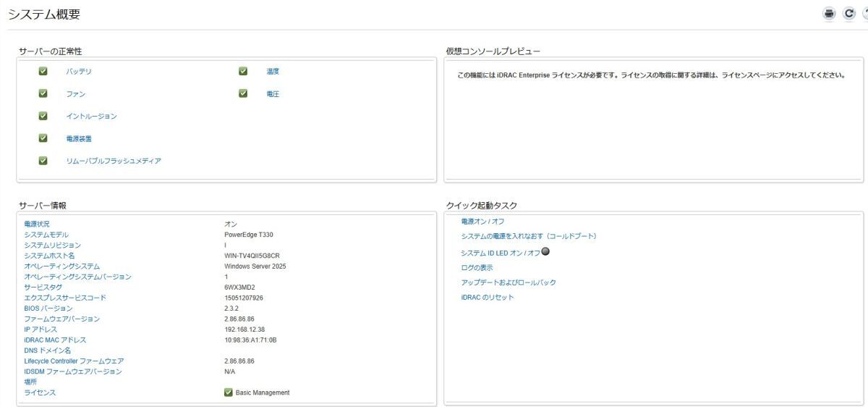Screen dimensions: 868x407
Task: Click the host name WIN-TV4QII5G8CR
Action: pyautogui.click(x=252, y=256)
